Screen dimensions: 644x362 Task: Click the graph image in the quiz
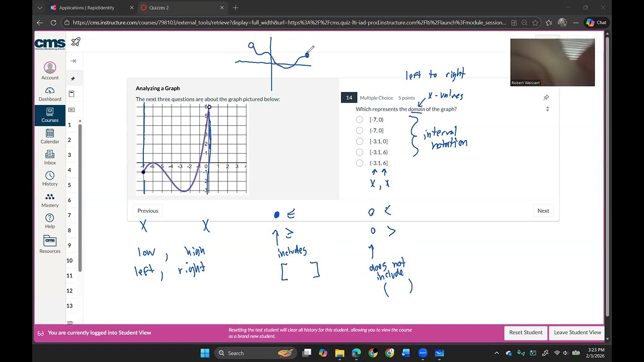[x=192, y=148]
